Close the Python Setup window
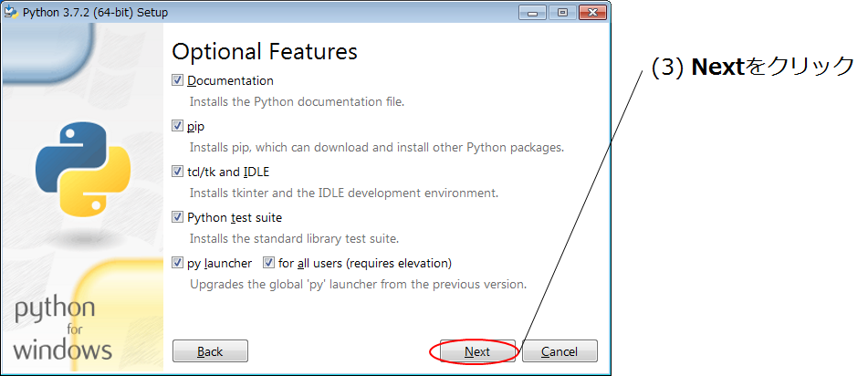Viewport: 868px width, 376px height. [x=592, y=12]
